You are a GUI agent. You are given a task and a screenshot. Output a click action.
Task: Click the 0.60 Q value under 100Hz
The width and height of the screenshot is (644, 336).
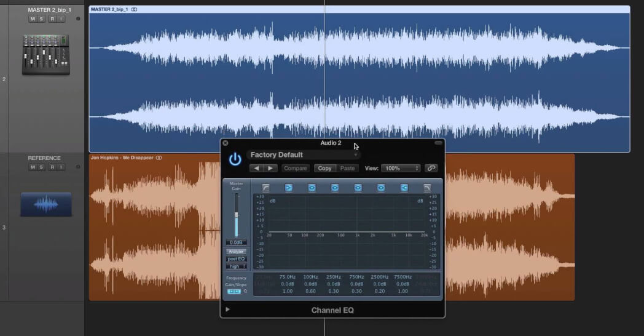(310, 291)
